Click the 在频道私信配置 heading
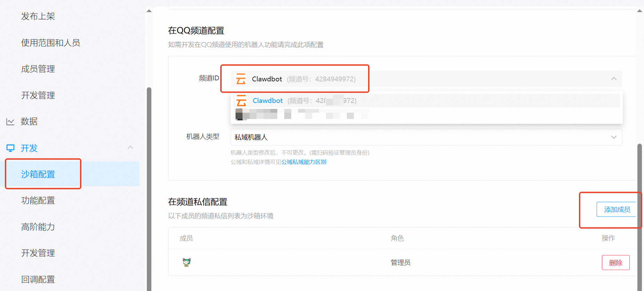 point(198,202)
